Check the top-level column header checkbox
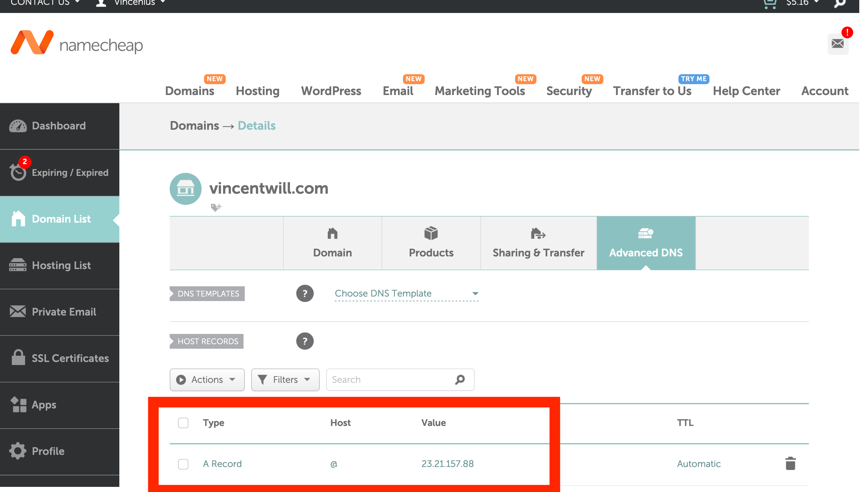Screen dimensions: 868x492 (x=183, y=422)
